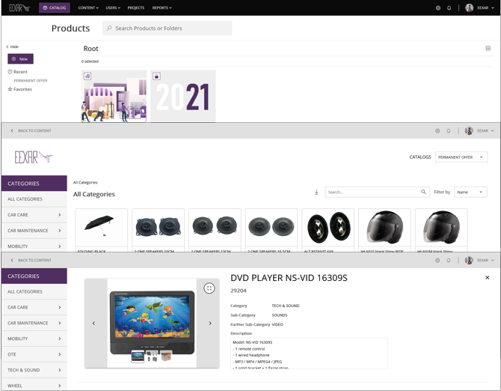Go to the Projects menu item
The height and width of the screenshot is (391, 501).
tap(136, 8)
